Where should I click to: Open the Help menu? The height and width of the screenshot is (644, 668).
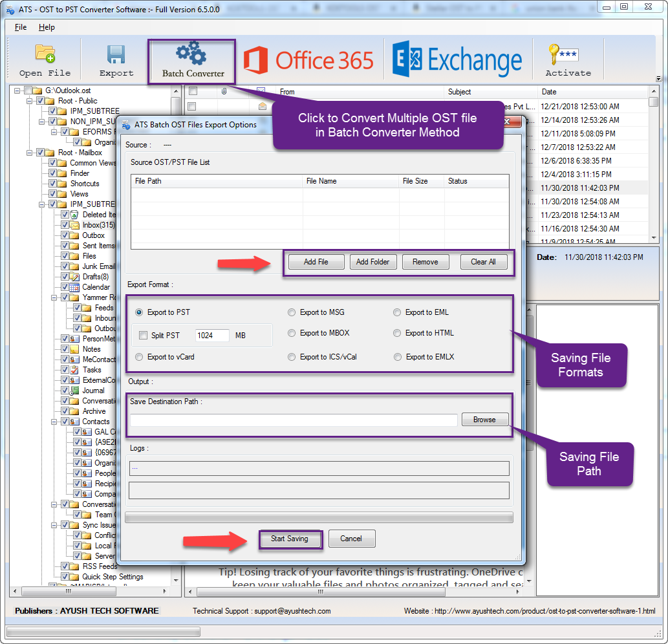[x=47, y=27]
